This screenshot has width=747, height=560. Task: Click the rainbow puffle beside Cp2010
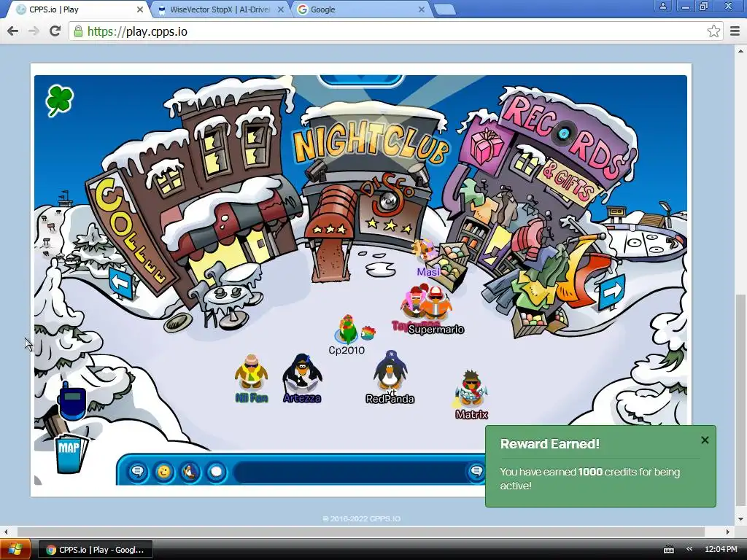pyautogui.click(x=368, y=332)
